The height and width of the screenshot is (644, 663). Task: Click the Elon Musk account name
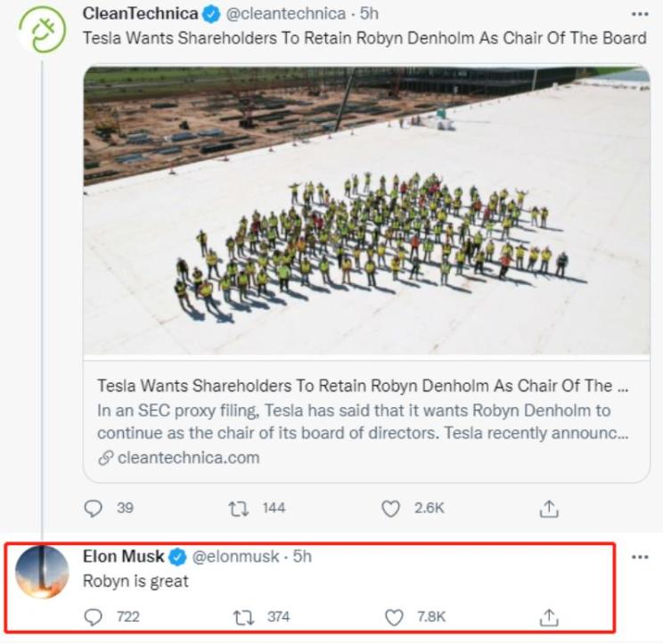tap(123, 557)
